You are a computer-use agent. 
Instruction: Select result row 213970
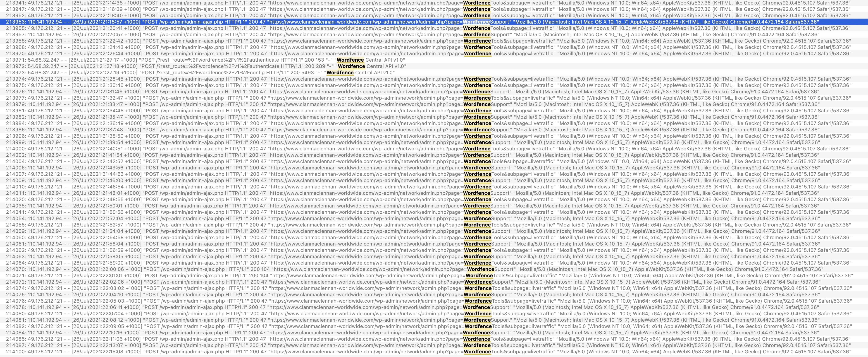pyautogui.click(x=434, y=53)
